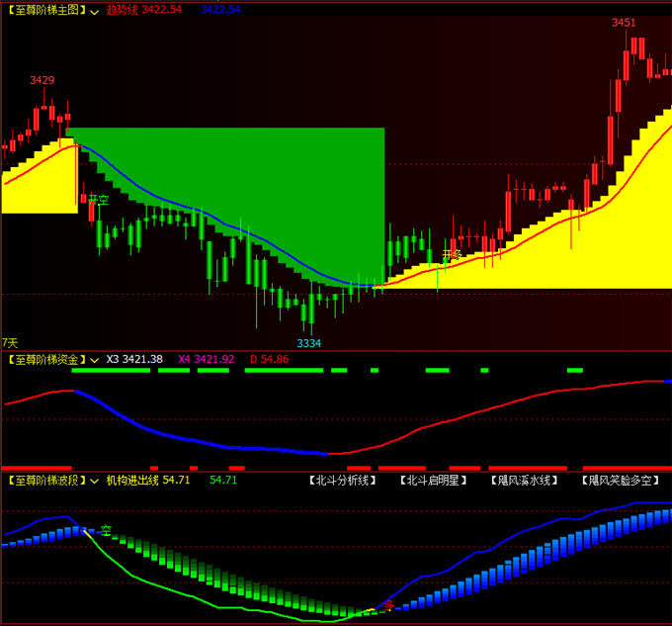Click the 3429 peak price label
This screenshot has width=672, height=626.
[42, 79]
